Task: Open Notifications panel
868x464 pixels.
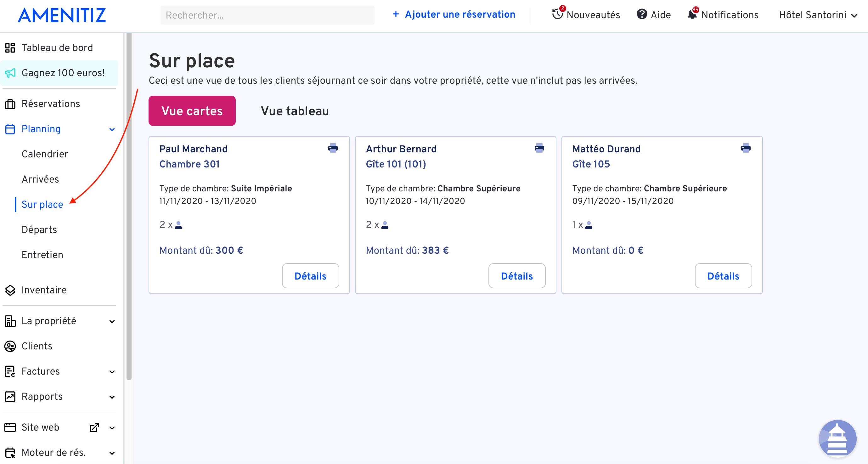Action: click(x=730, y=15)
